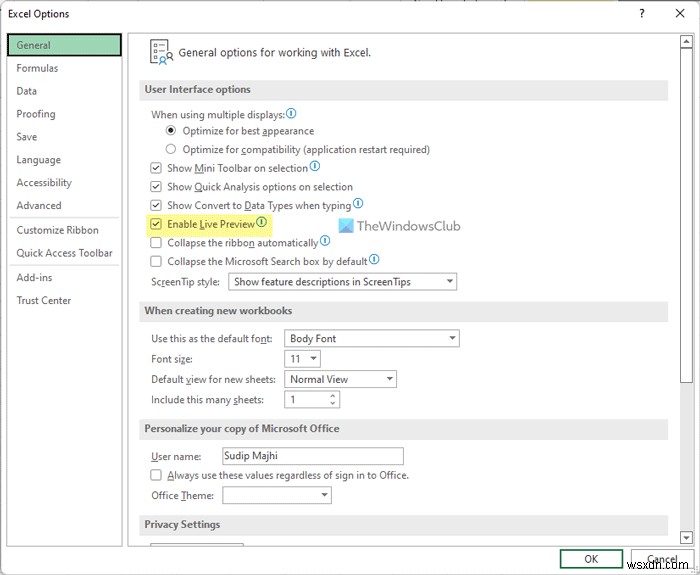Click info icon next to Collapse the ribbon automatically
Image resolution: width=700 pixels, height=575 pixels.
click(x=325, y=241)
